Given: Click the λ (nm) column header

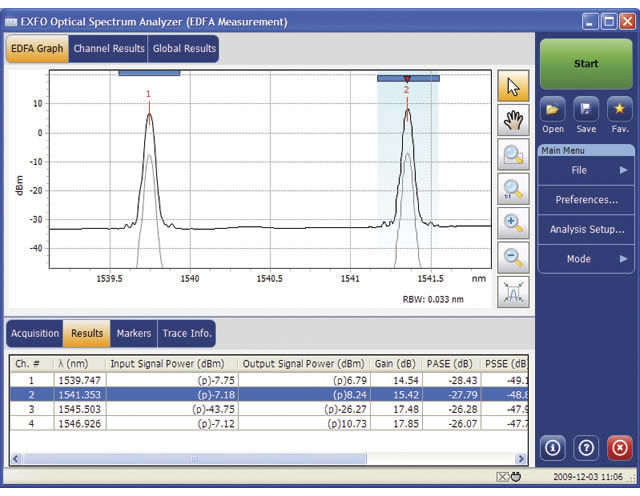Looking at the screenshot, I should click(x=80, y=364).
